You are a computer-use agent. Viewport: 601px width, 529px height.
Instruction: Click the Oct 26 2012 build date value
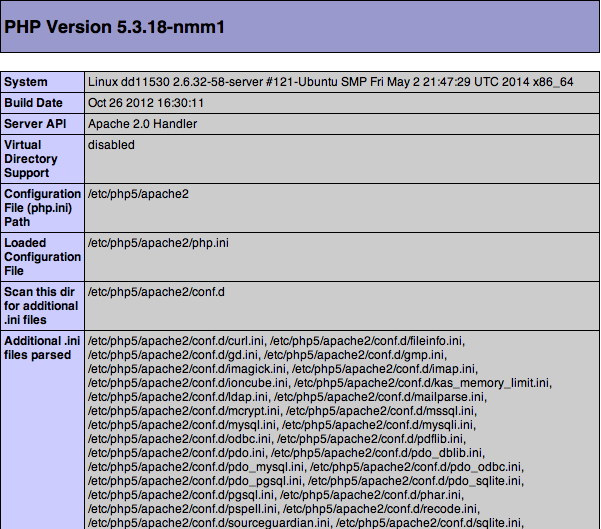(x=146, y=103)
